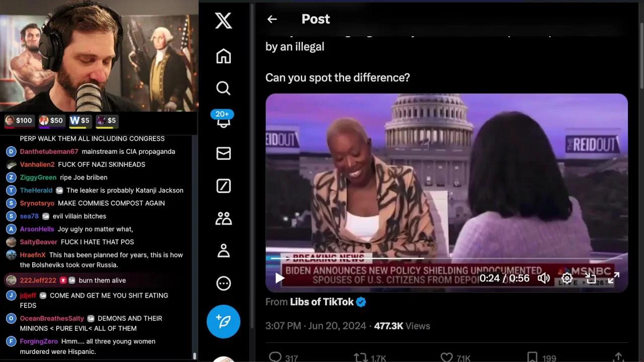Click the 3:07 PM Jun 20, 2024 timestamp
This screenshot has height=362, width=644.
pos(315,326)
